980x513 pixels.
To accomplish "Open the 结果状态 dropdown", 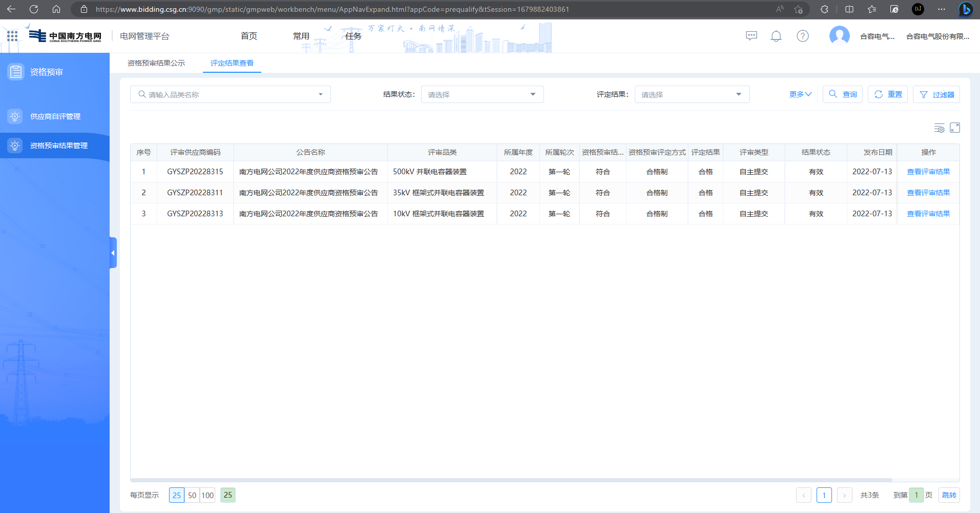I will click(482, 94).
